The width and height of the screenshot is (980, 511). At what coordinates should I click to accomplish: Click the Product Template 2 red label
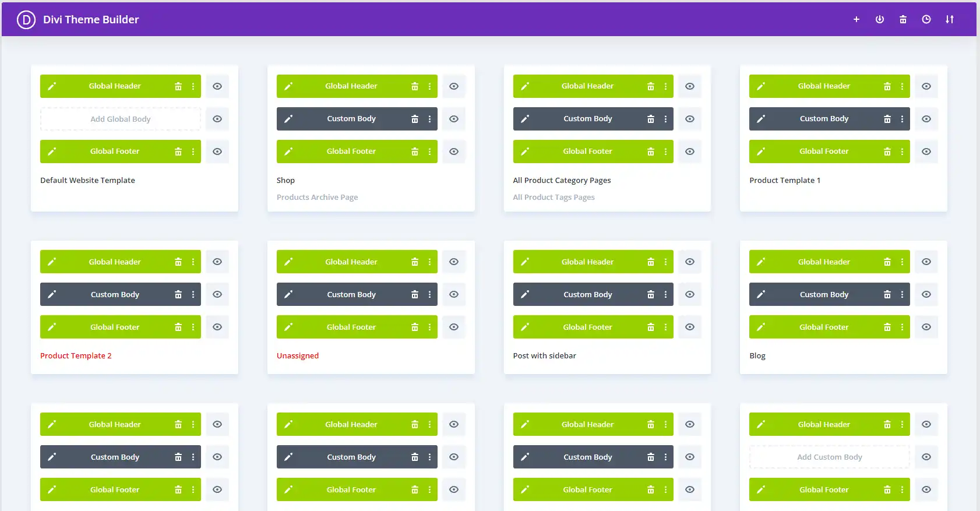76,355
